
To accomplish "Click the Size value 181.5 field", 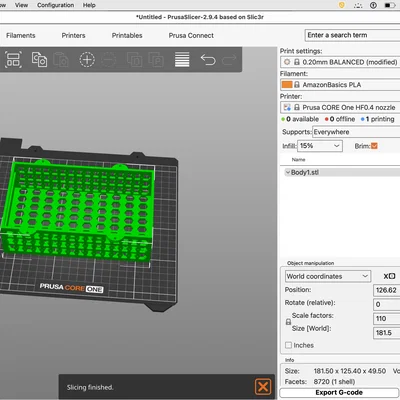I will (x=387, y=333).
